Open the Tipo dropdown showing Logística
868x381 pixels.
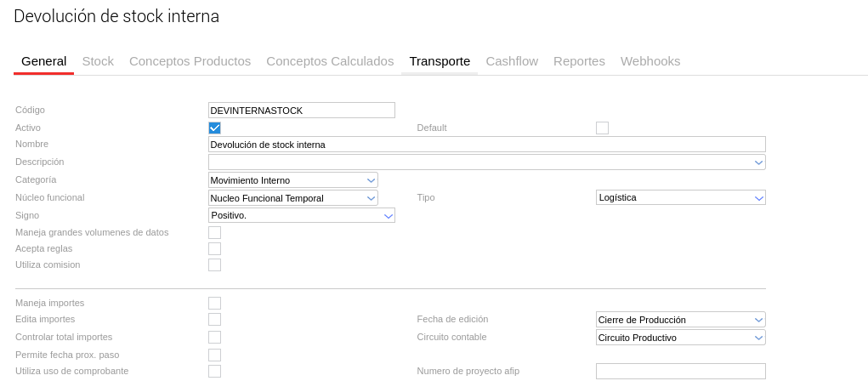680,198
